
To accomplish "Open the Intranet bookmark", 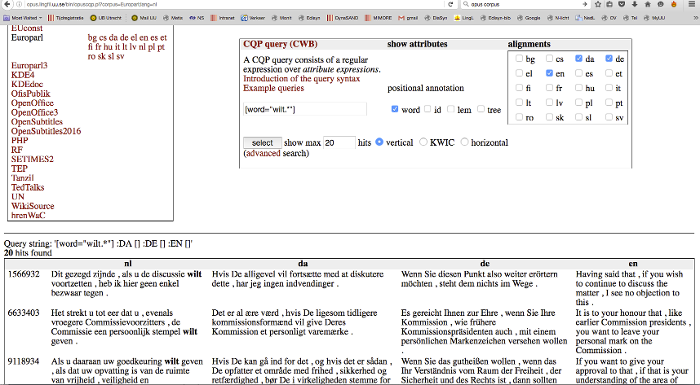I will (x=222, y=18).
